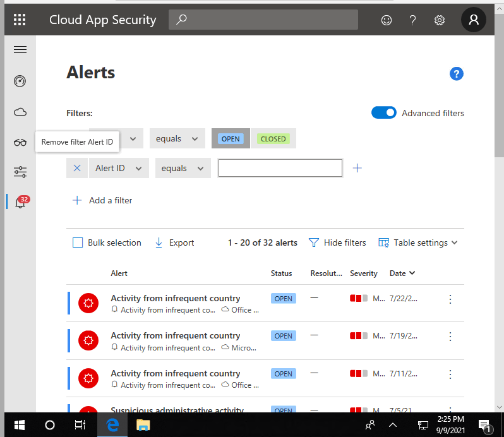Open the Alert ID equals operator dropdown
The width and height of the screenshot is (504, 437).
coord(183,168)
